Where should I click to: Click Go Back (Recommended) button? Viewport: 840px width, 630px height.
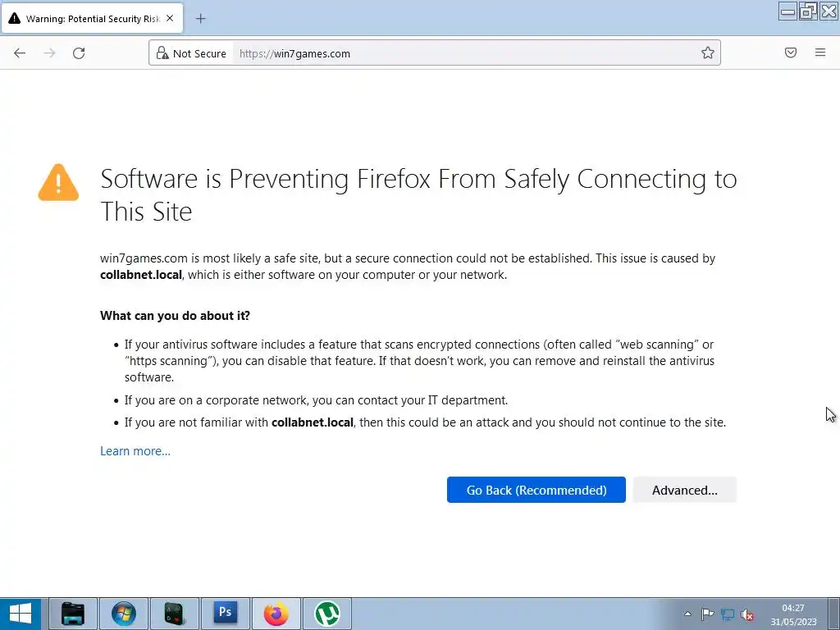(536, 490)
